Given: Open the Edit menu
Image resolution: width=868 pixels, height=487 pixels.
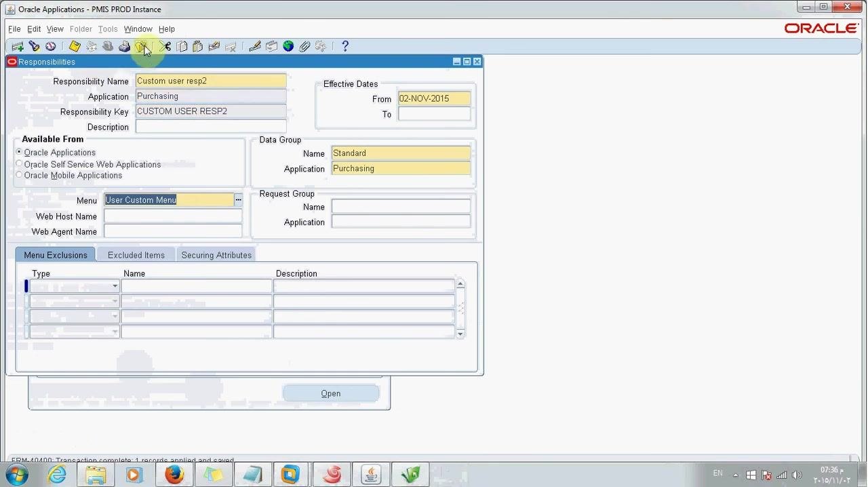Looking at the screenshot, I should [34, 29].
